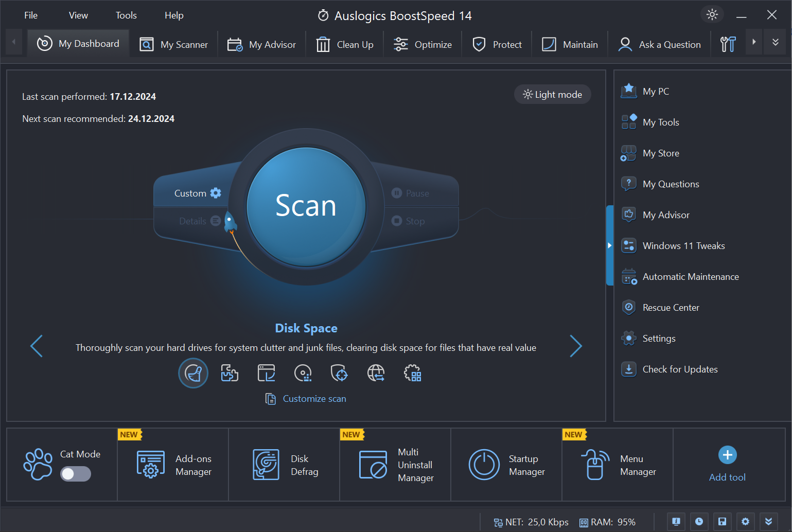Switch to Light mode
This screenshot has height=532, width=792.
pos(552,94)
